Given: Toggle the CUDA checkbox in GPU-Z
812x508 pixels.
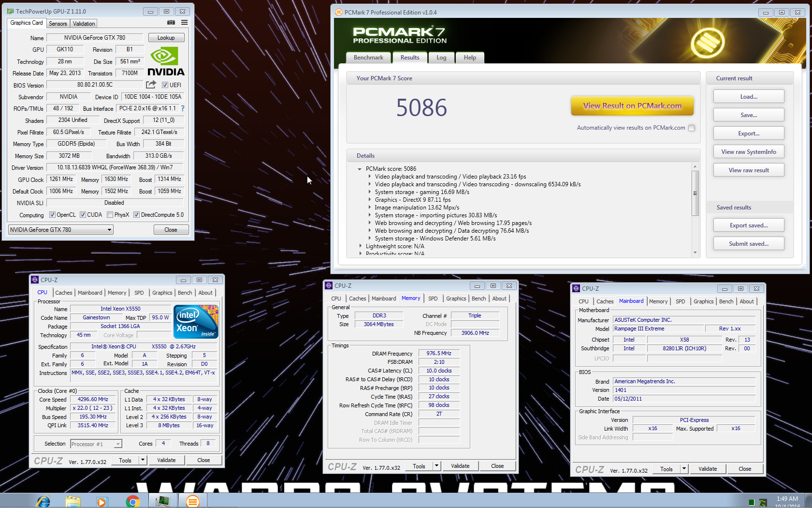Looking at the screenshot, I should (x=83, y=215).
